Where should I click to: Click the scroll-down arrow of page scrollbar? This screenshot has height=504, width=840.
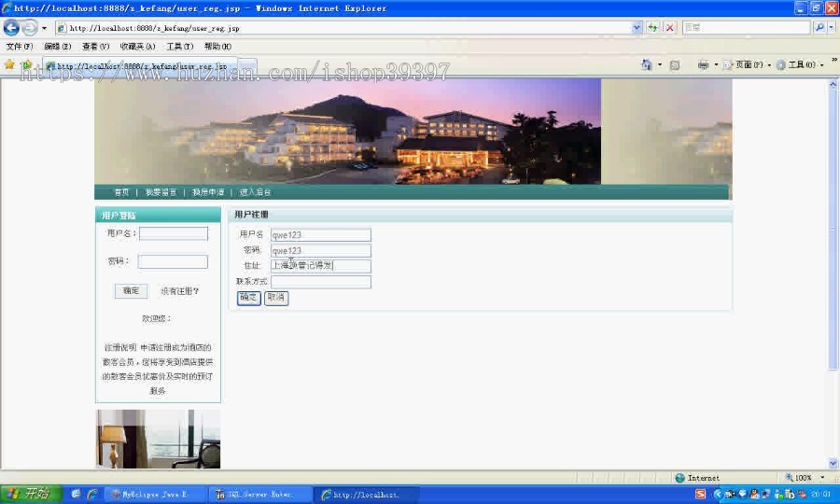[833, 464]
